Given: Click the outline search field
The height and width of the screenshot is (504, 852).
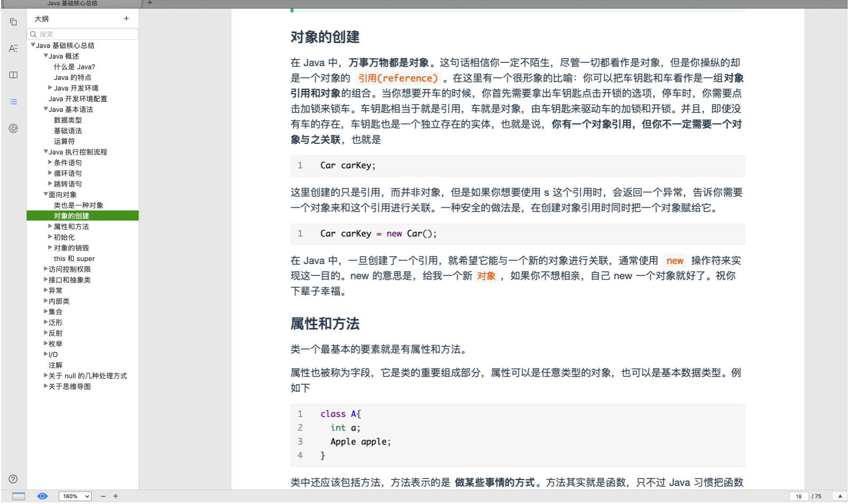Looking at the screenshot, I should point(83,34).
